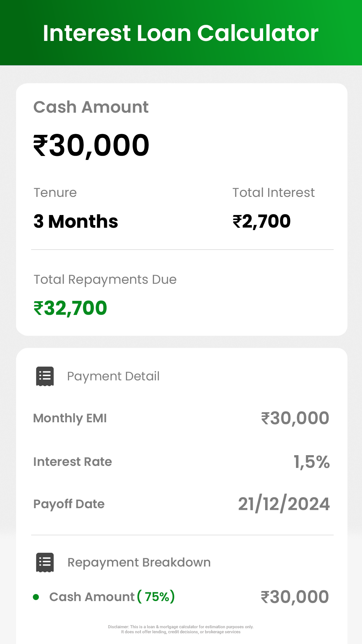Tap the 75% percentage label

click(x=156, y=597)
